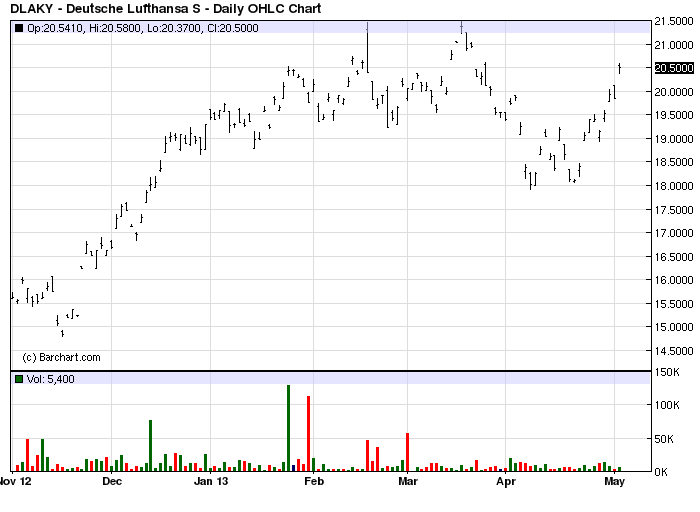Screen dimensions: 700x512
Task: Click the green volume legend square
Action: (x=19, y=379)
